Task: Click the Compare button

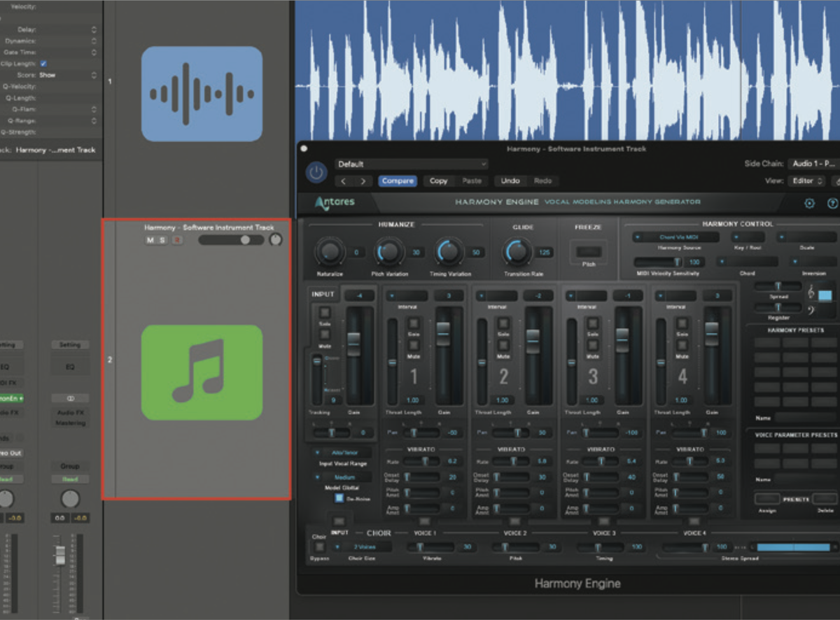Action: (398, 181)
